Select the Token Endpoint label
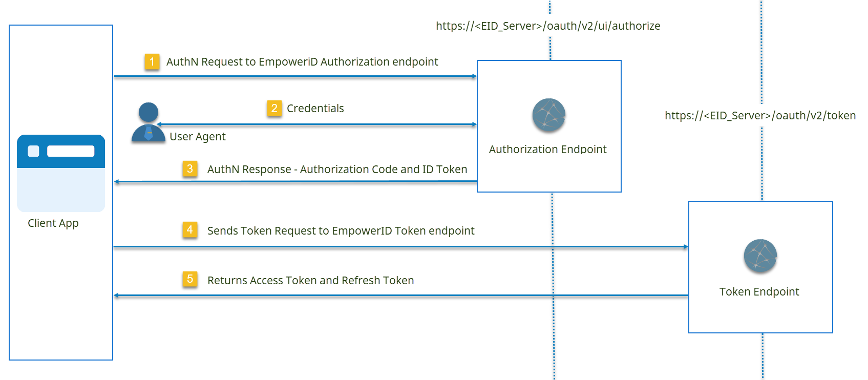Screen dimensions: 868x380 pos(759,292)
